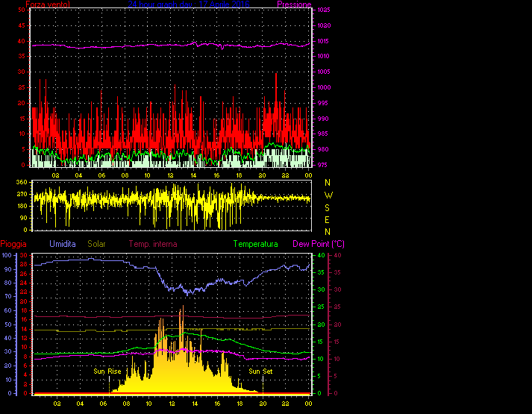Click the 20 value on dew point scale
The width and height of the screenshot is (532, 414).
click(337, 324)
